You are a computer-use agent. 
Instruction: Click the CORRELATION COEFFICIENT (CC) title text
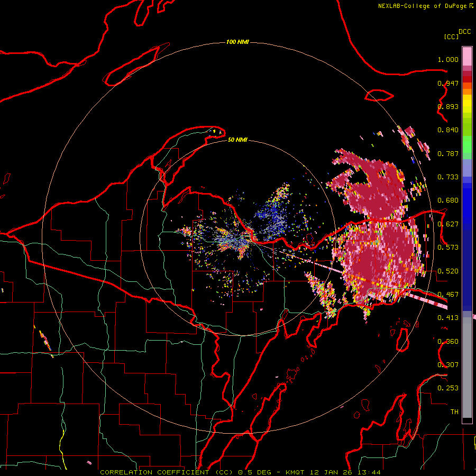[x=167, y=472]
